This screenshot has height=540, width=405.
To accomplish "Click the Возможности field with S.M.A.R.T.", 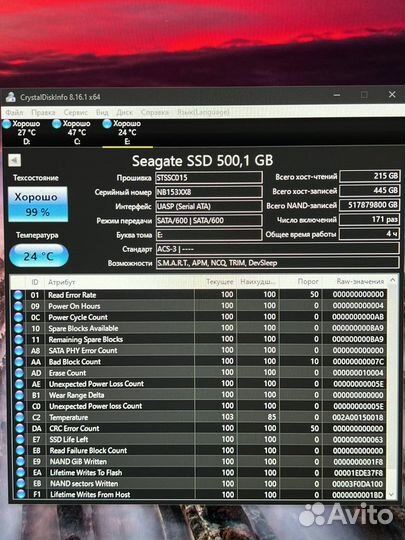I will click(x=278, y=263).
